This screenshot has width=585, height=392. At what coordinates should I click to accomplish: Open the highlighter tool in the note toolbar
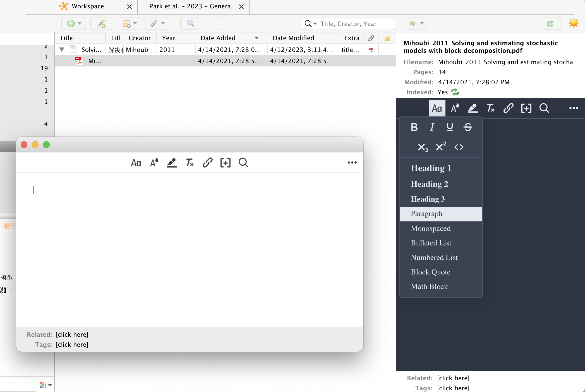click(172, 162)
